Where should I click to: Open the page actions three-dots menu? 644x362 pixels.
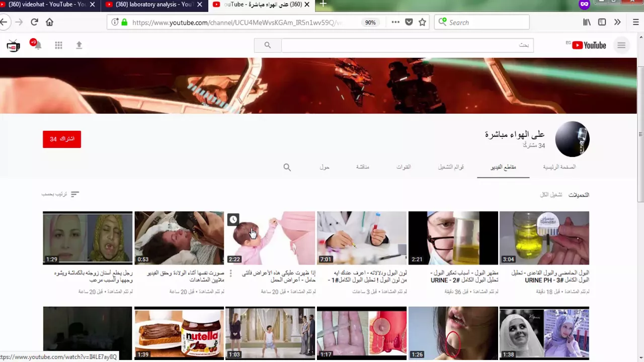click(x=395, y=22)
